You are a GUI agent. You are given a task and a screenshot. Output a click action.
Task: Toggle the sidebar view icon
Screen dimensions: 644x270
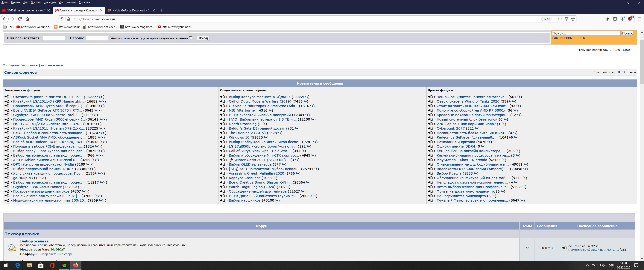pos(615,19)
